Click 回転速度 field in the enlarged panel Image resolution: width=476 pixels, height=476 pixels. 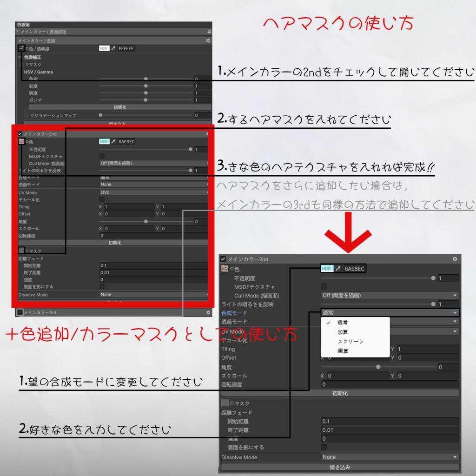390,384
